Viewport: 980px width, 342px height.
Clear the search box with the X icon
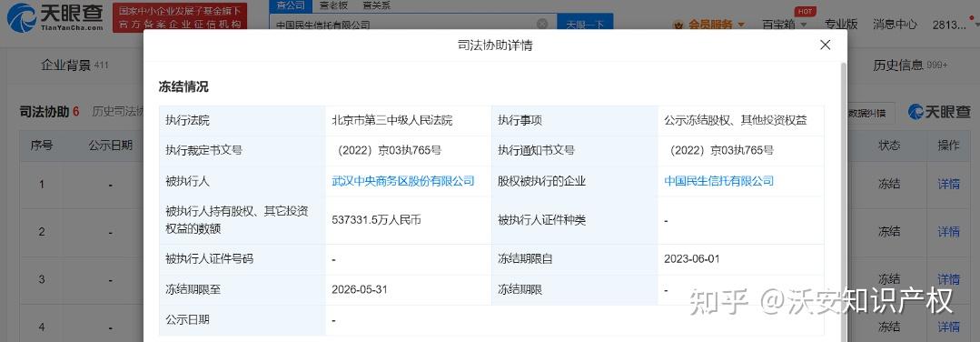click(542, 24)
